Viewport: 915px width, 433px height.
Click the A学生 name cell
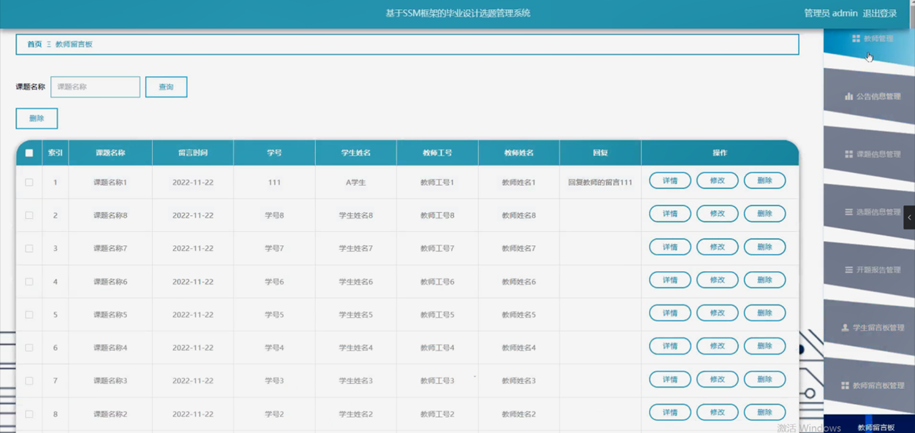click(356, 182)
